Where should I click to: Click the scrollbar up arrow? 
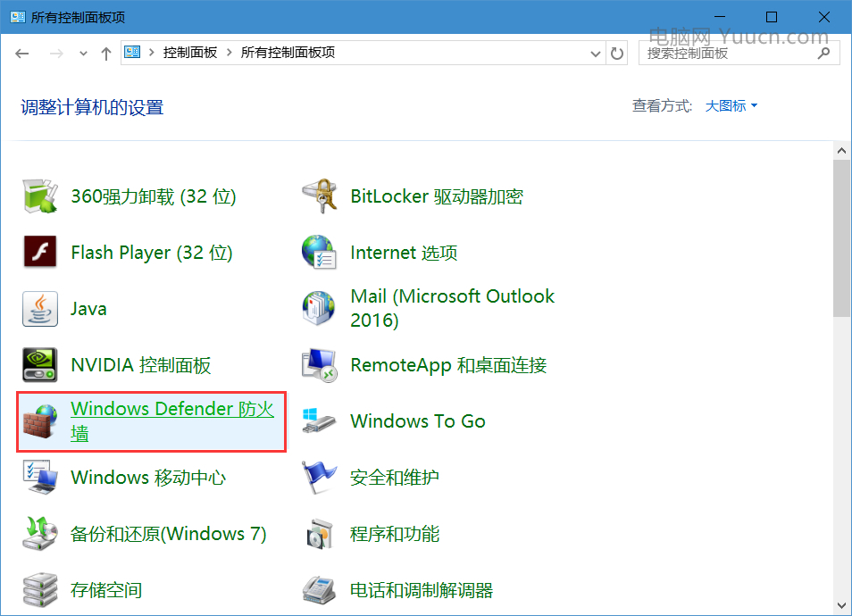841,151
